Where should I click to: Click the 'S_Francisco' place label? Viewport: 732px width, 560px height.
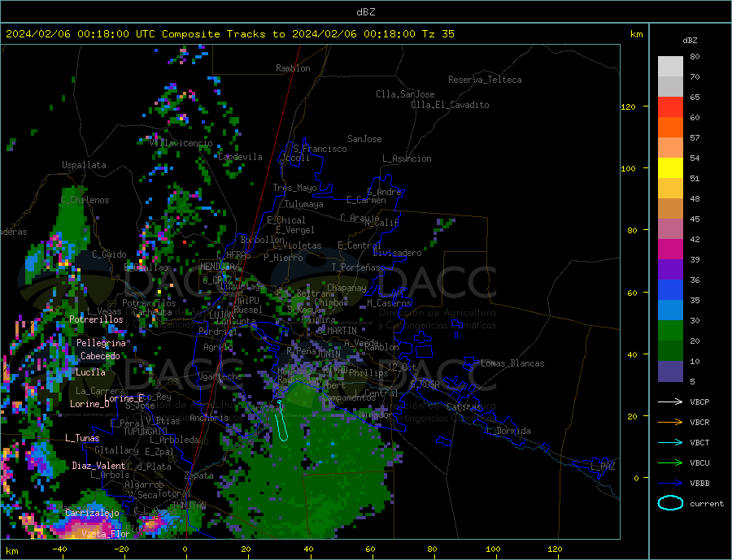point(320,149)
